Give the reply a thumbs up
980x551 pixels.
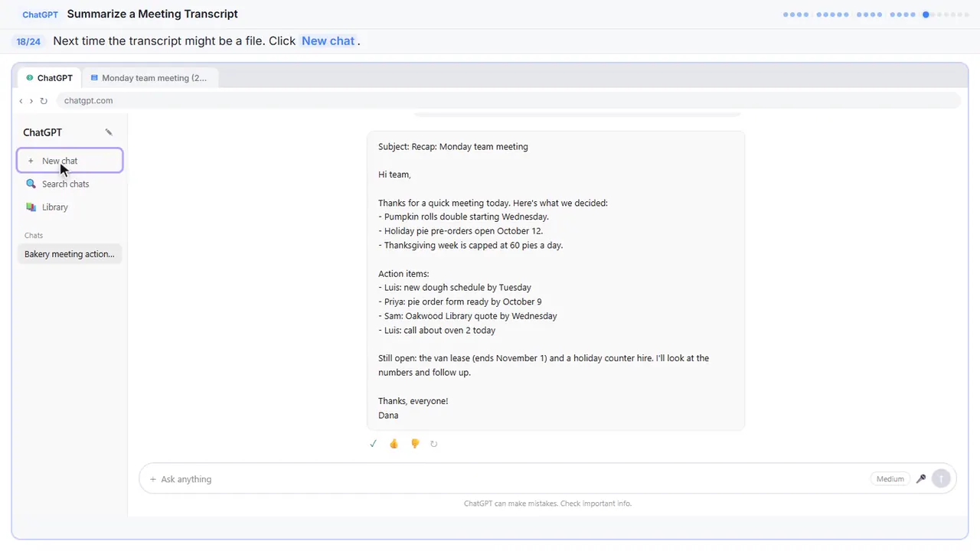pyautogui.click(x=394, y=444)
